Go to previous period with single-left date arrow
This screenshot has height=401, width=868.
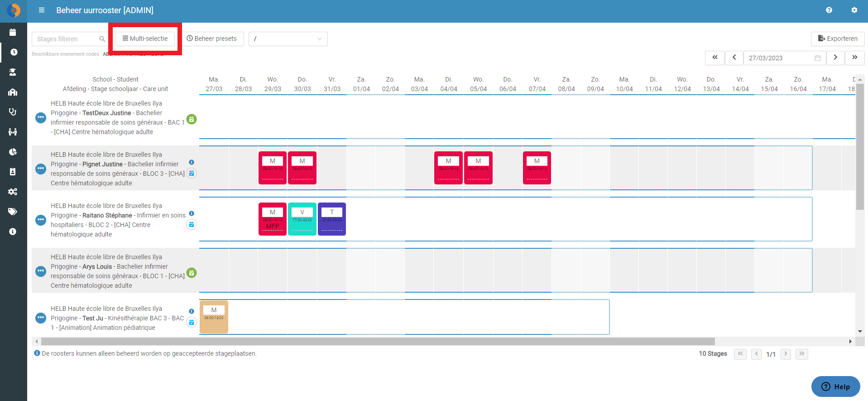point(734,58)
